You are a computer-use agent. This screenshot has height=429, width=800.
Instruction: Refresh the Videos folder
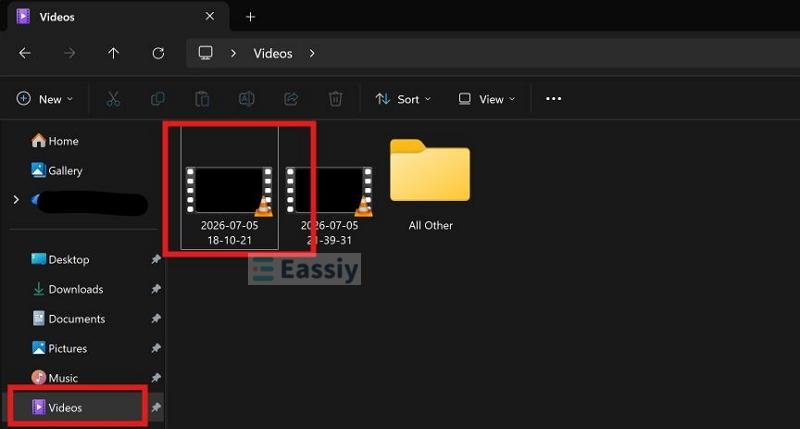click(x=158, y=53)
